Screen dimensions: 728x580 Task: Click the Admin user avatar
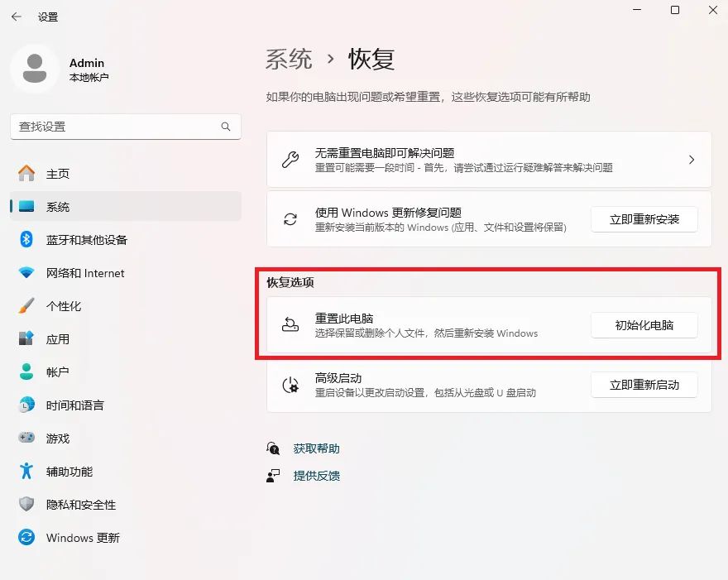(x=35, y=69)
